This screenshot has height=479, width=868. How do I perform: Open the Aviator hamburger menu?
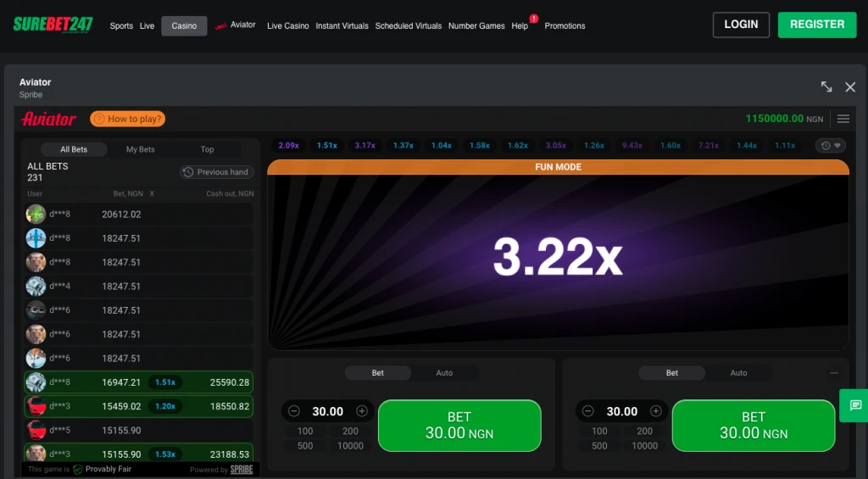pyautogui.click(x=843, y=120)
